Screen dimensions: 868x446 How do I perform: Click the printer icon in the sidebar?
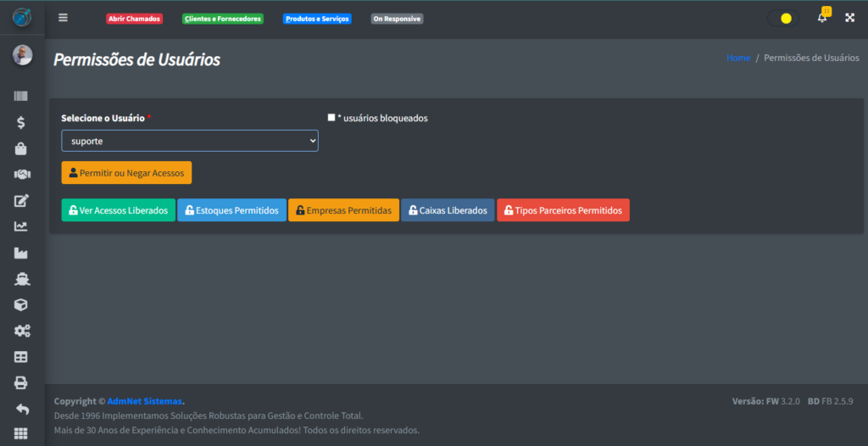point(21,383)
